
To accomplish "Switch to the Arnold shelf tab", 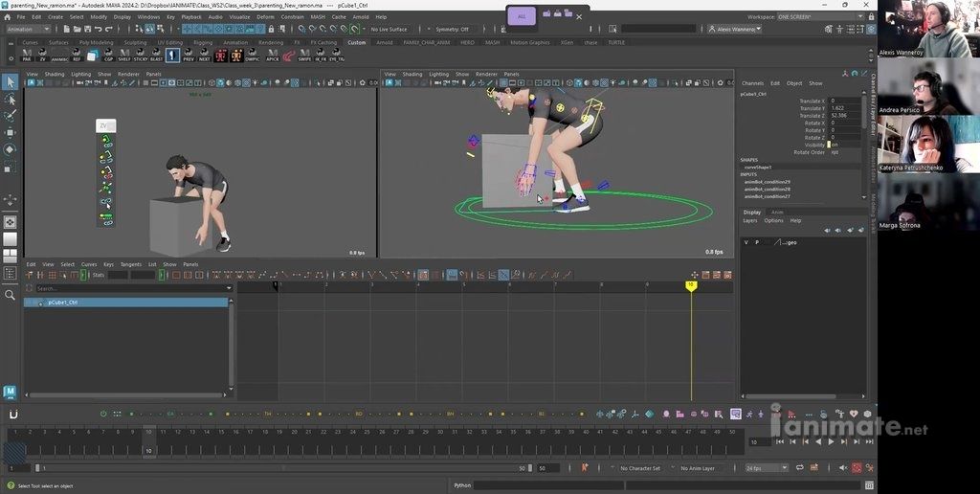I will pos(385,42).
